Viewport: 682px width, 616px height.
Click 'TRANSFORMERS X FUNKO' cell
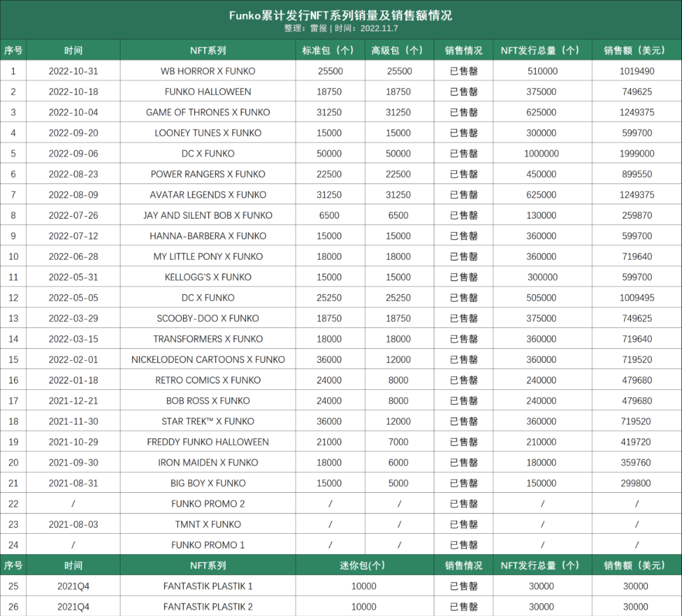click(208, 339)
